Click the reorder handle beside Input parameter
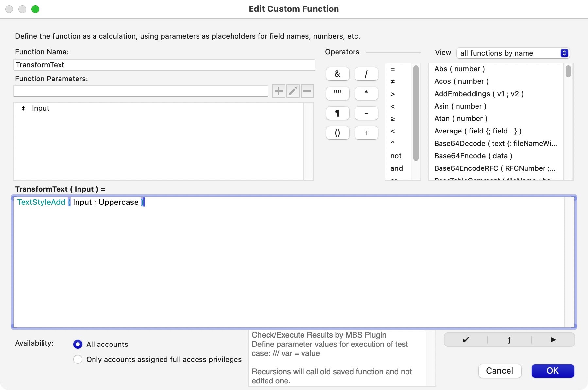 pyautogui.click(x=23, y=108)
